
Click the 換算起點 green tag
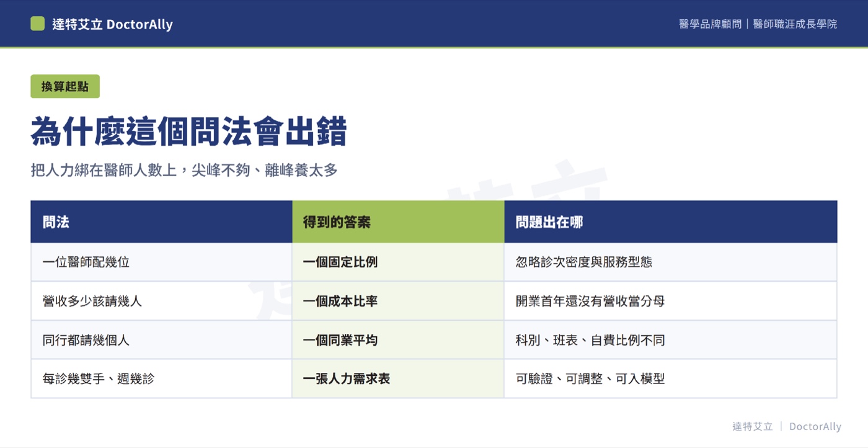pos(65,86)
